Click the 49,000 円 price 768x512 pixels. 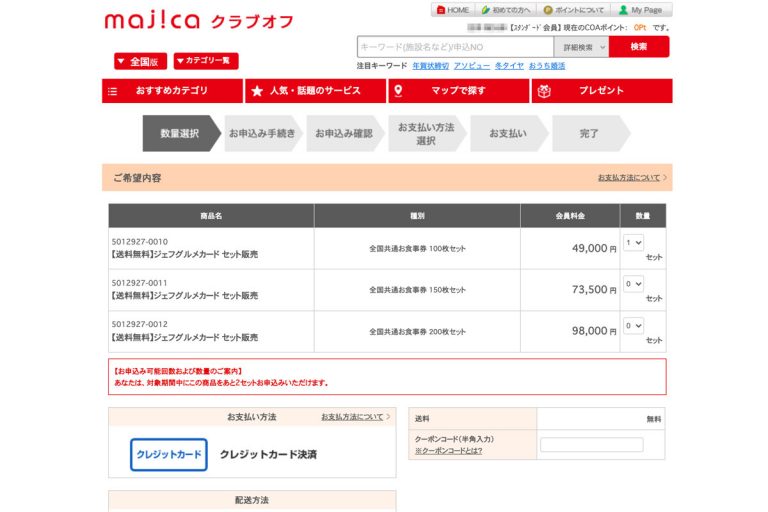point(594,248)
